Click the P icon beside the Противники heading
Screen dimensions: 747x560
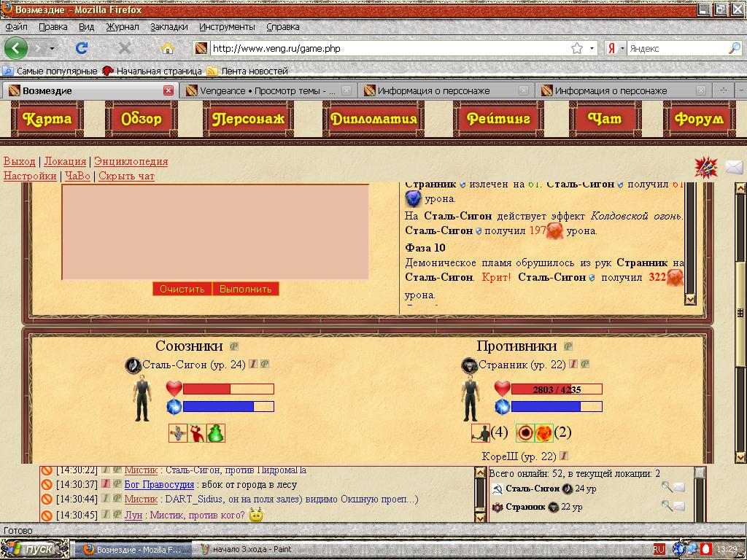(568, 346)
